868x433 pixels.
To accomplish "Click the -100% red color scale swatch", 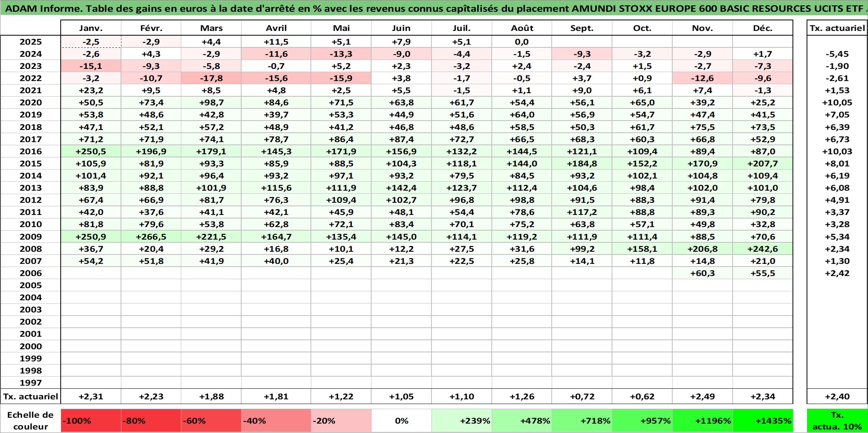I will [91, 421].
